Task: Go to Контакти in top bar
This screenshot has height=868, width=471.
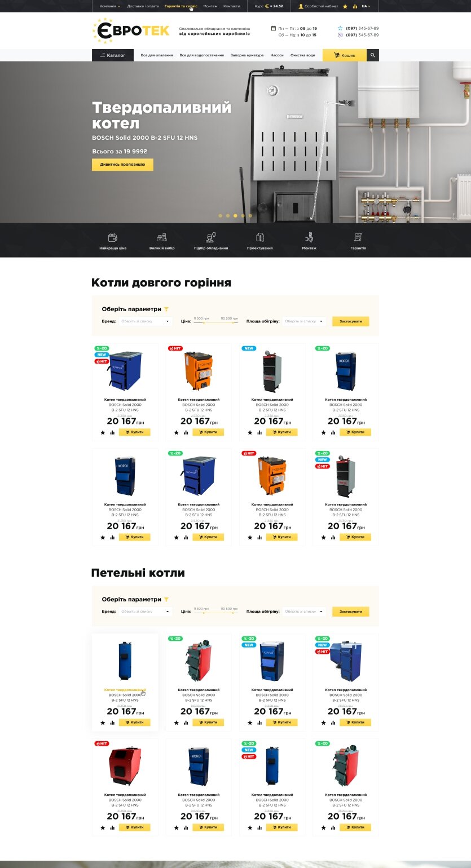Action: [x=231, y=6]
